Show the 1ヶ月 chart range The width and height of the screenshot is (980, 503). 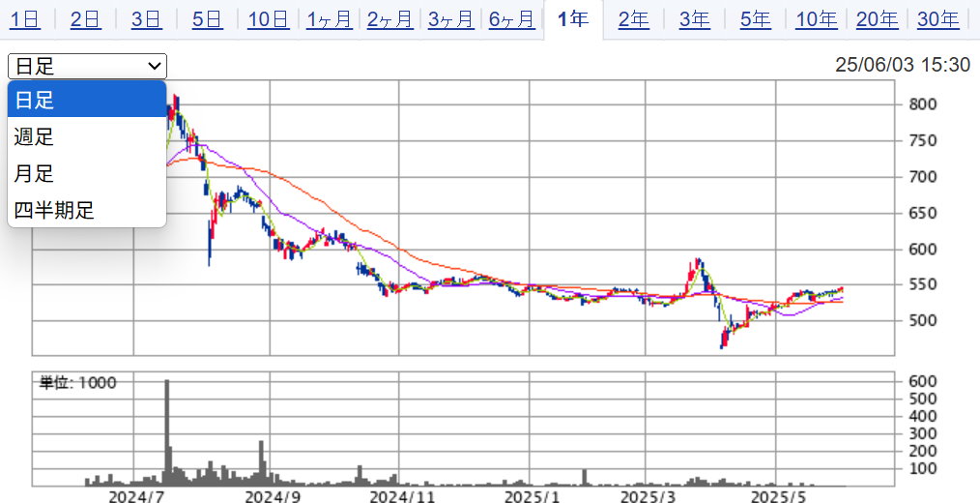point(330,19)
